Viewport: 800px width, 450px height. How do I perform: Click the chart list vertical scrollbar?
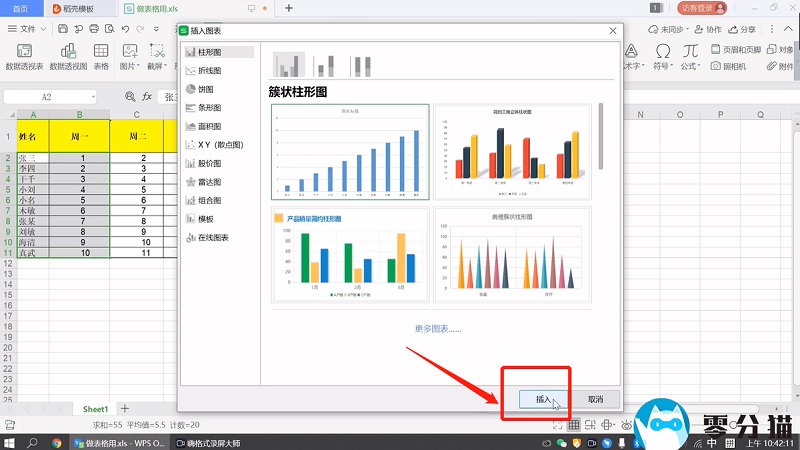coord(601,136)
